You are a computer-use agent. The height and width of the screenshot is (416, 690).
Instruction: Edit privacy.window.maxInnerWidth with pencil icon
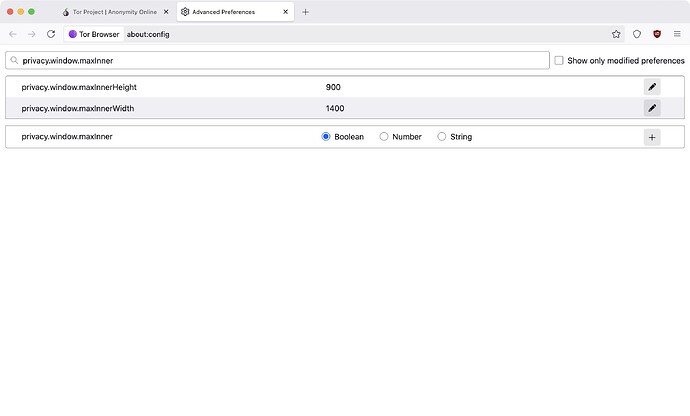(x=652, y=108)
